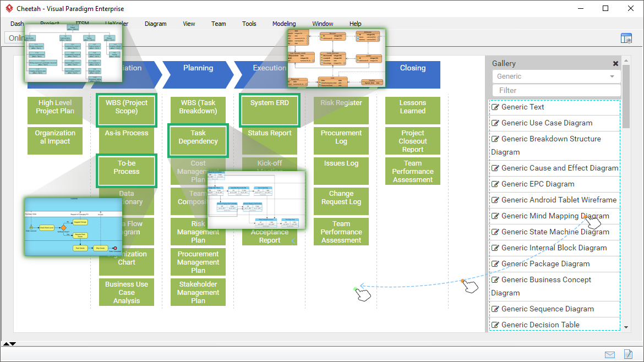Open the Issues Log work item
This screenshot has height=362, width=644.
[x=341, y=171]
